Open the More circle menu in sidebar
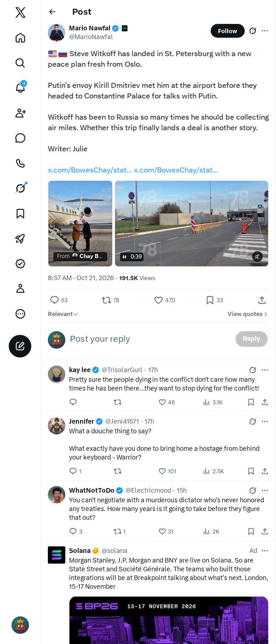The width and height of the screenshot is (276, 644). click(x=20, y=314)
